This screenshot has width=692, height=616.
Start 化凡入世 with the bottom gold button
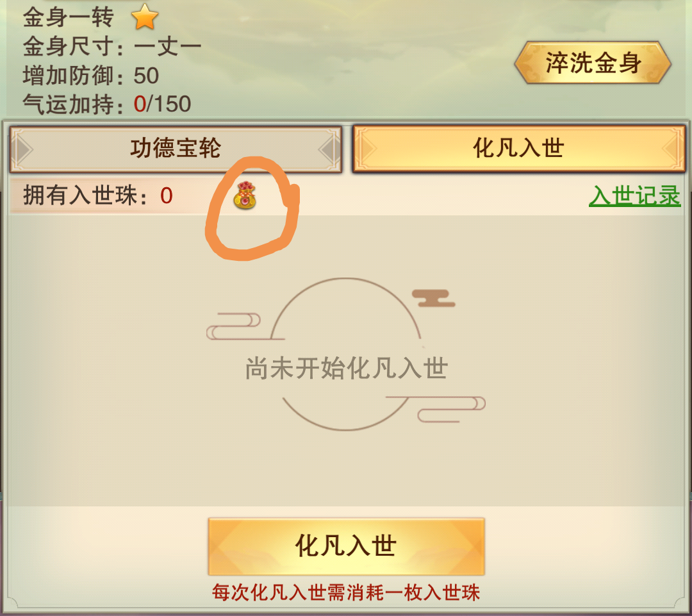[347, 546]
